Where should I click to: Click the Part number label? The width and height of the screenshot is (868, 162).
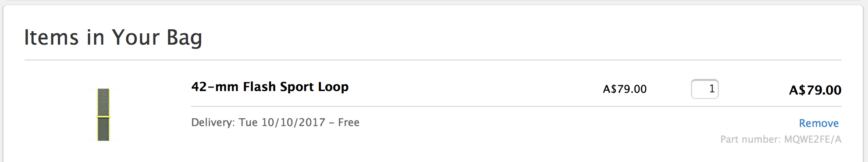pos(750,139)
